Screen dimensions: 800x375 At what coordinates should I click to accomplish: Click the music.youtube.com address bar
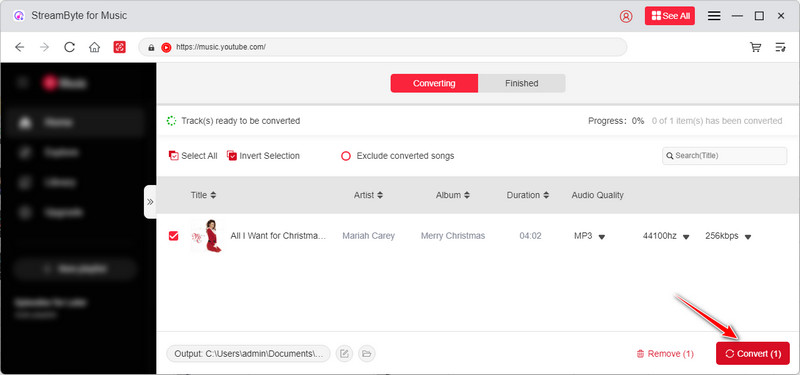click(383, 47)
